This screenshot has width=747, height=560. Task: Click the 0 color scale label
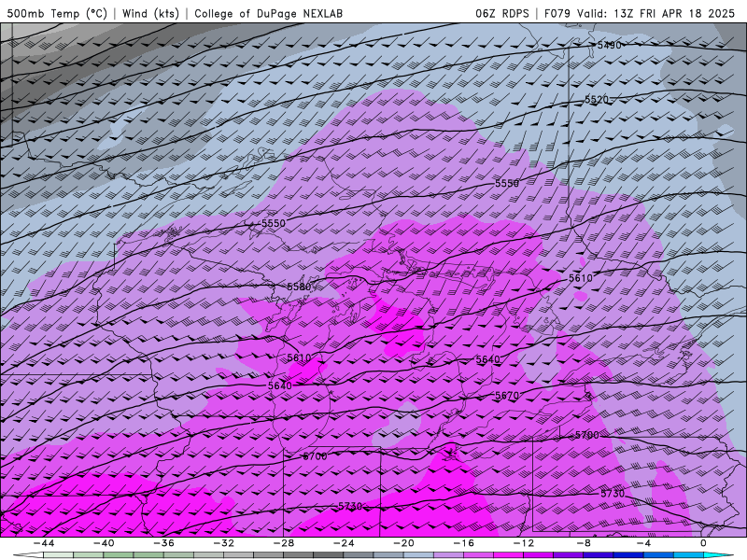704,543
